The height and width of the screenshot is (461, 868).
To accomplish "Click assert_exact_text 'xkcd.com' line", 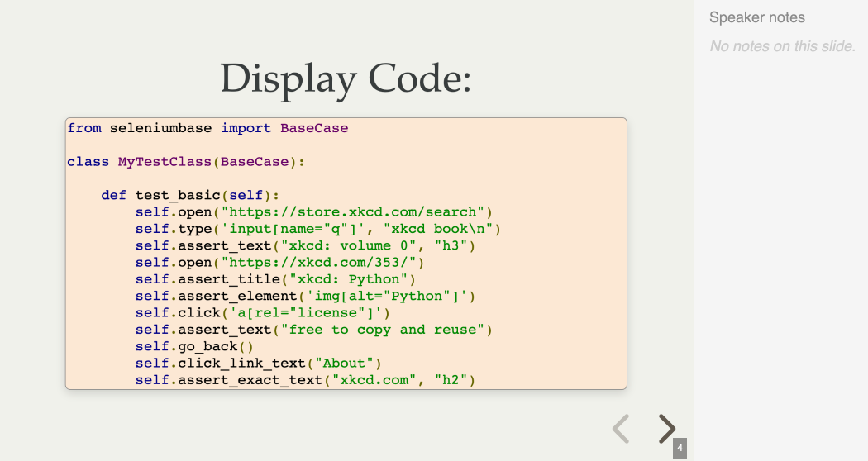I will (x=305, y=380).
